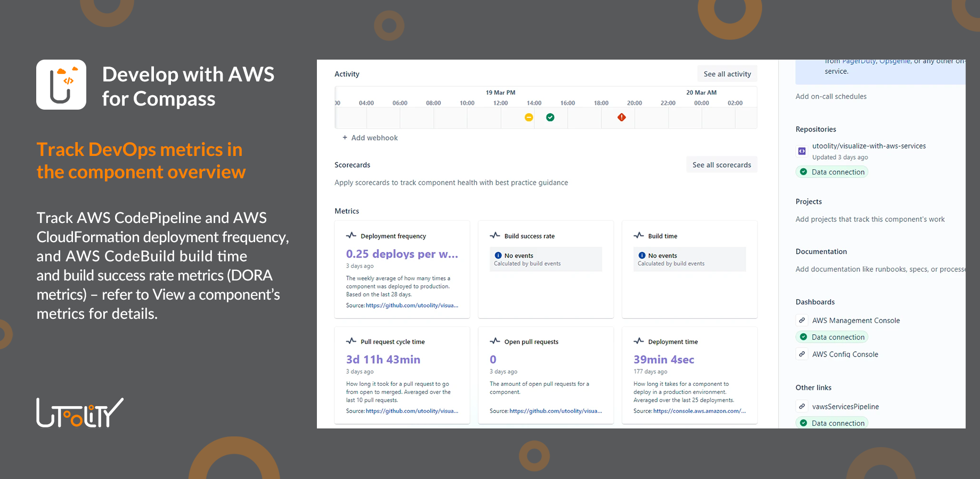This screenshot has width=980, height=479.
Task: Open the vawsServicesPipeline link
Action: (845, 407)
